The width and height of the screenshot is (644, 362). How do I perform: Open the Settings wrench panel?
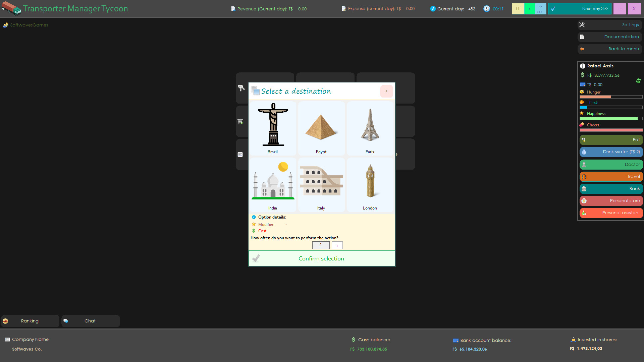click(x=609, y=24)
